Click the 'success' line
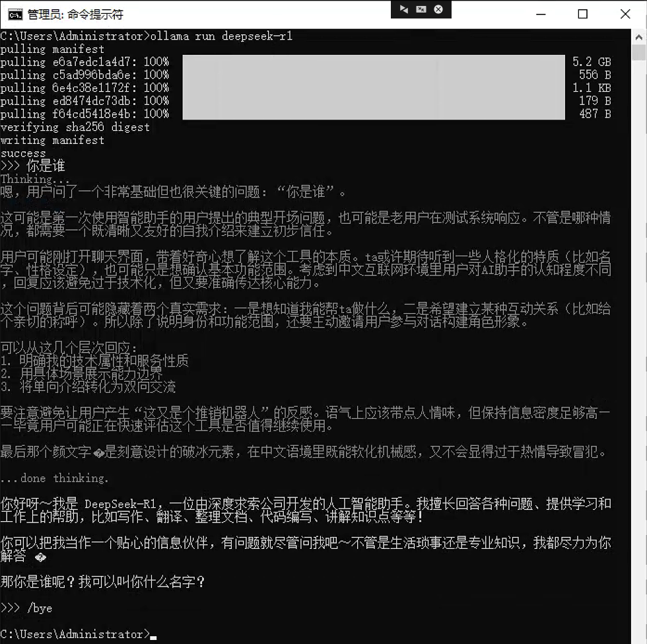 [23, 153]
